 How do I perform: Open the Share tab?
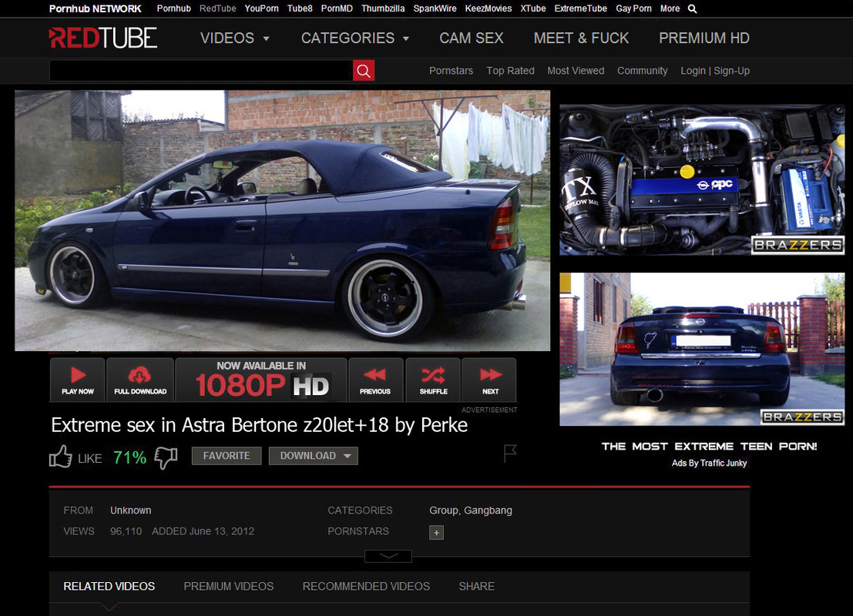tap(476, 586)
